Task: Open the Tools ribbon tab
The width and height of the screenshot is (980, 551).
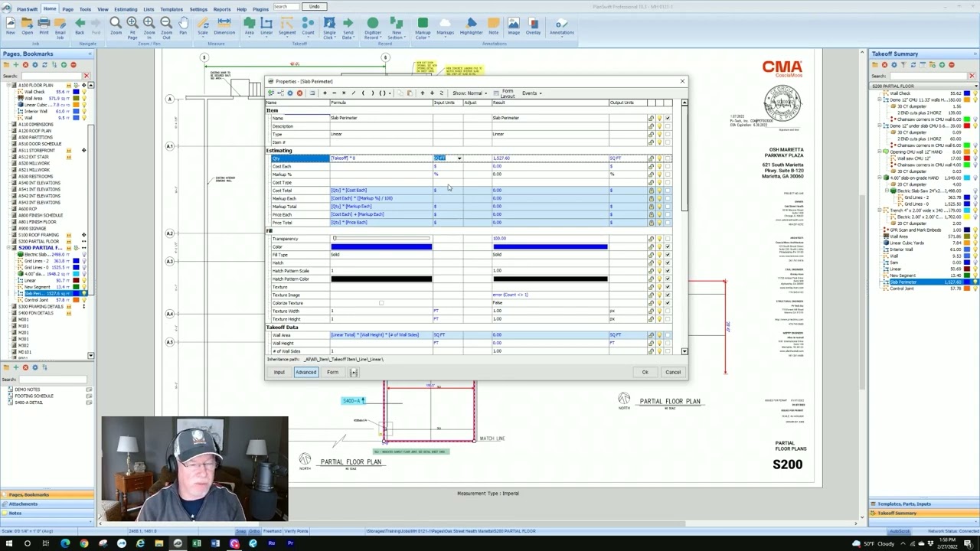Action: [85, 9]
